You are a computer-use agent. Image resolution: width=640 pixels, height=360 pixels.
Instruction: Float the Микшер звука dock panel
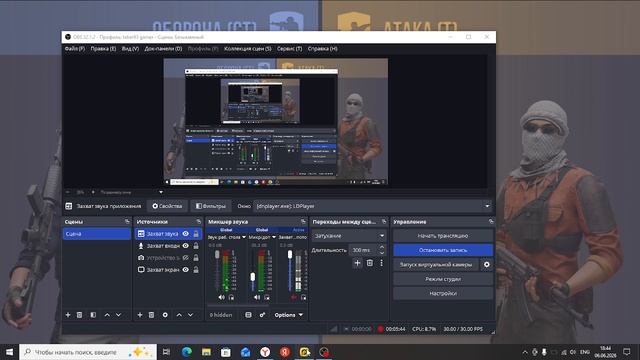(303, 222)
